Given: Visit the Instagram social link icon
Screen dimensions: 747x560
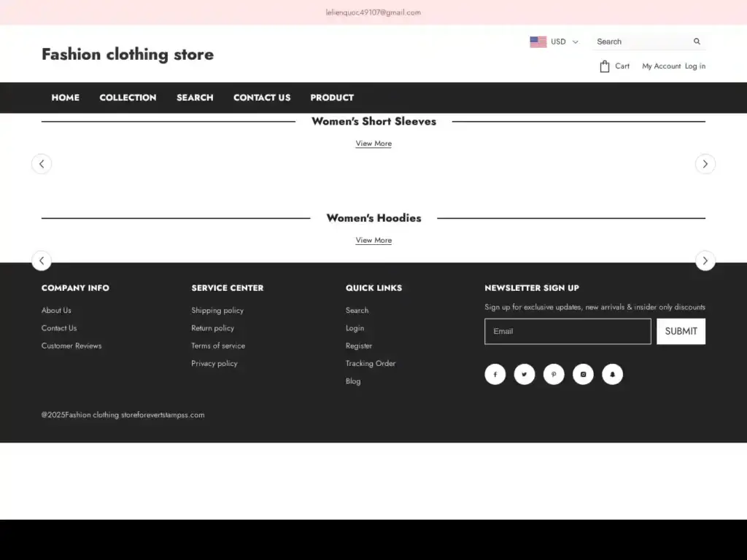Looking at the screenshot, I should [x=583, y=374].
